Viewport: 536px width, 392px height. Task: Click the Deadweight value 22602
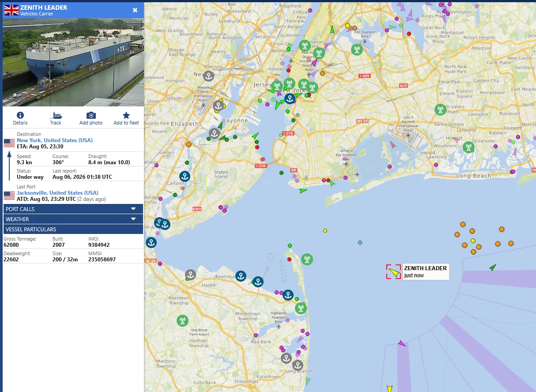(x=11, y=260)
